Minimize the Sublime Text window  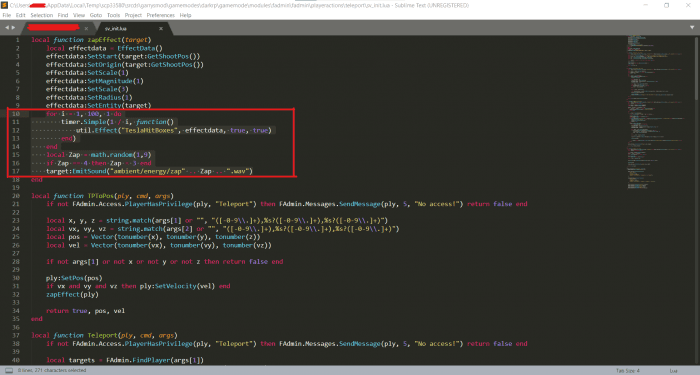click(646, 5)
